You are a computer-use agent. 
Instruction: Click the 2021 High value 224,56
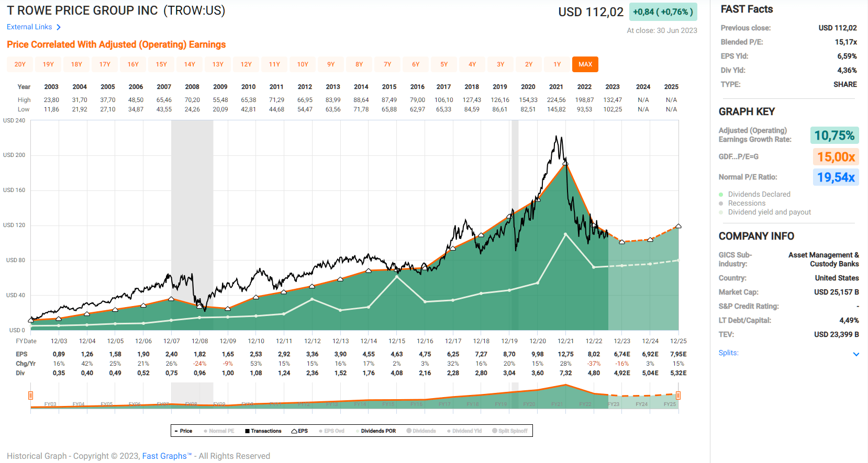(x=556, y=100)
